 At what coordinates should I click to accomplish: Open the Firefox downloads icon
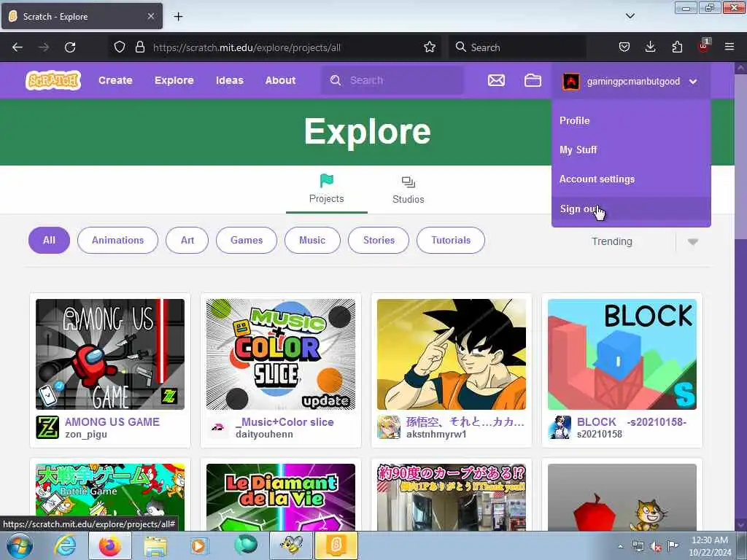click(650, 47)
